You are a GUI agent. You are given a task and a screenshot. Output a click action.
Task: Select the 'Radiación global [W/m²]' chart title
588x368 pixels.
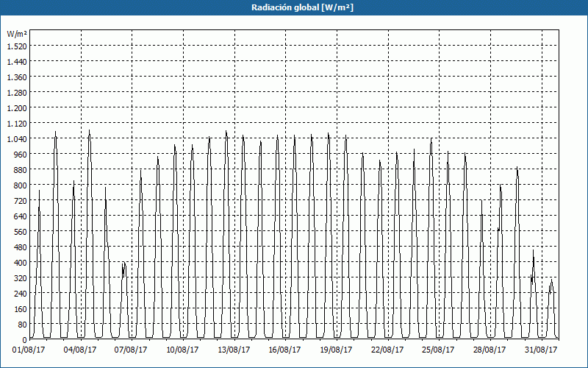coord(302,7)
